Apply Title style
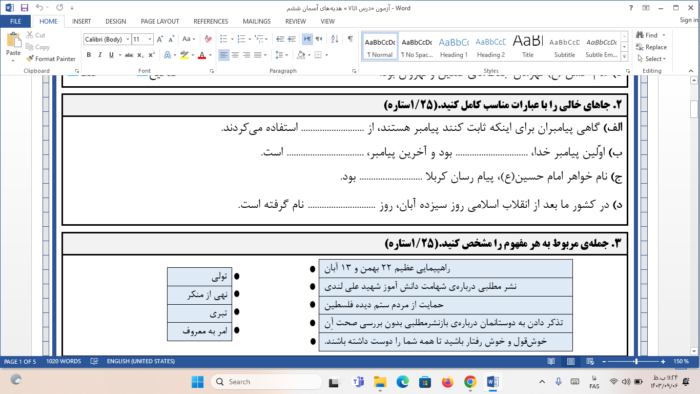Screen dimensions: 700x394 (x=528, y=46)
